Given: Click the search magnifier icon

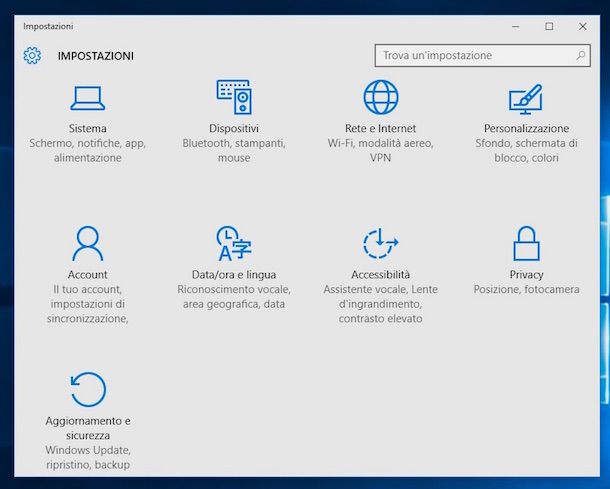Looking at the screenshot, I should [x=580, y=55].
